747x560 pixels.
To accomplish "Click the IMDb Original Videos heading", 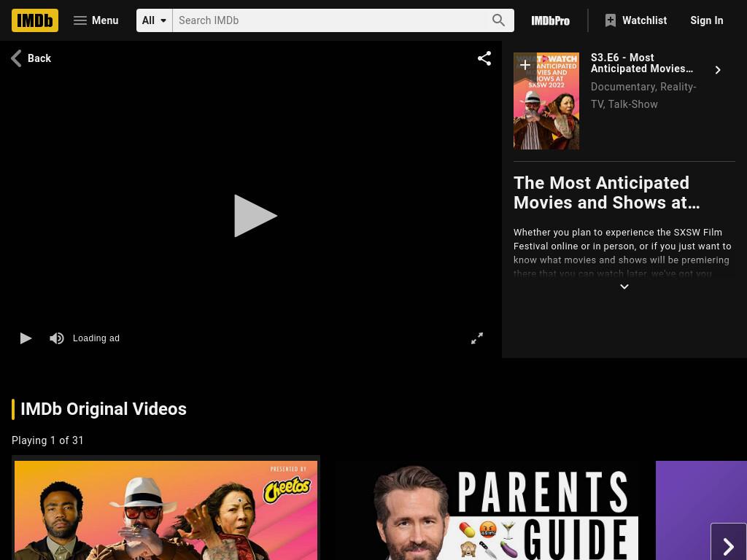I will [104, 409].
